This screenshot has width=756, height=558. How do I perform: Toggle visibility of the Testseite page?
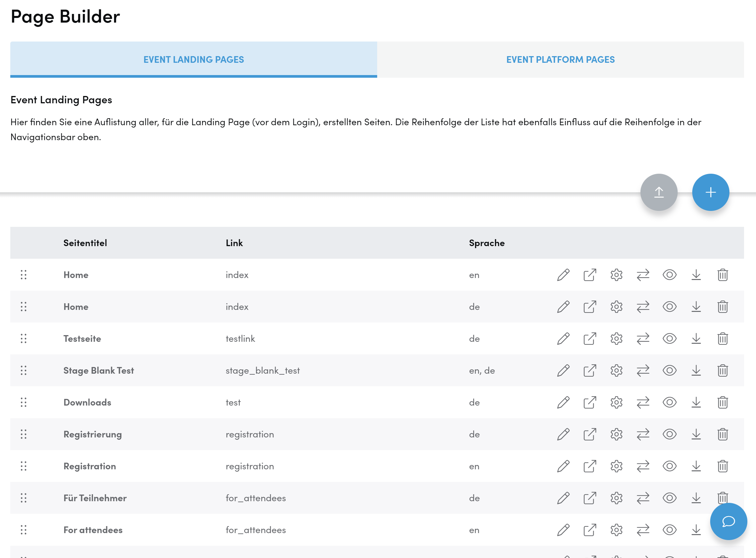pyautogui.click(x=670, y=338)
